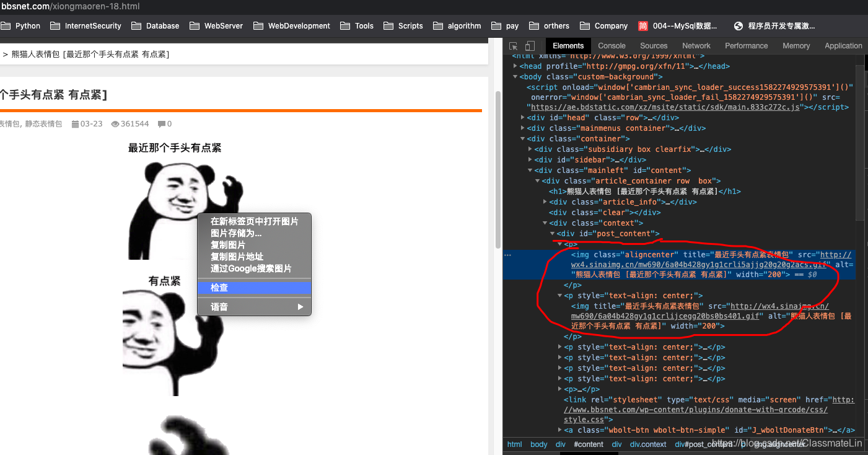Viewport: 868px width, 455px height.
Task: Open the Application tab
Action: coord(843,46)
